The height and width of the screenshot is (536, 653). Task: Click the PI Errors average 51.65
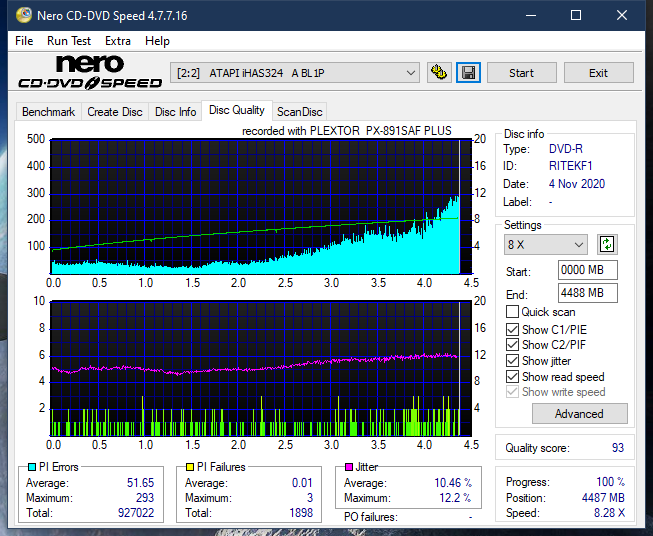(140, 483)
